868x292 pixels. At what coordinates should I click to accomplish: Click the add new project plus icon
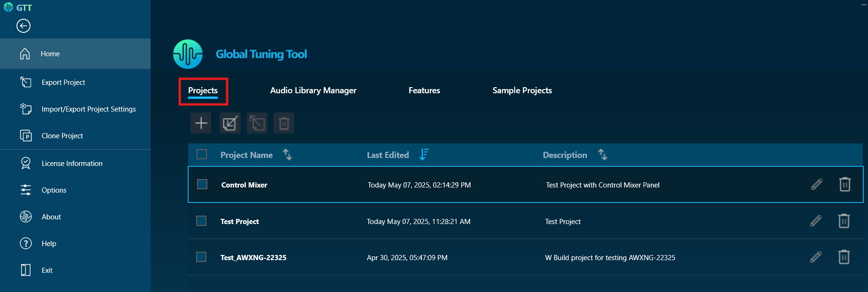[201, 123]
